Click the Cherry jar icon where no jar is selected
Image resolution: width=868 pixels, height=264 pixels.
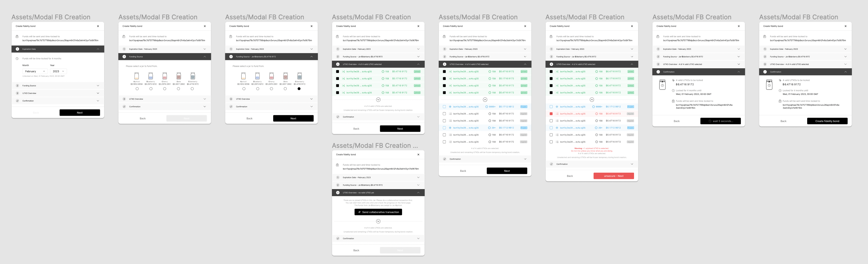coord(164,76)
